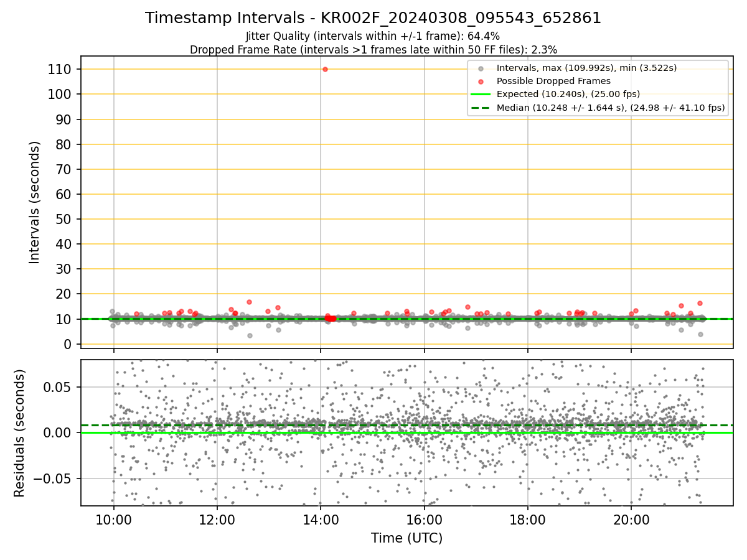
Task: Click the 12:00 x-axis tick label
Action: point(217,520)
